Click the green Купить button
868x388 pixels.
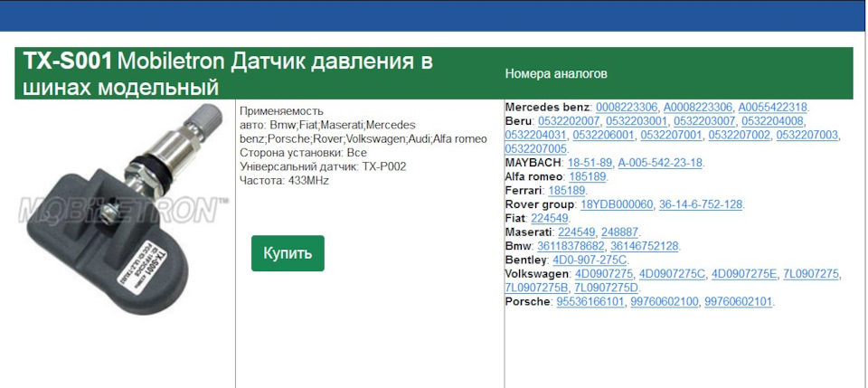288,253
